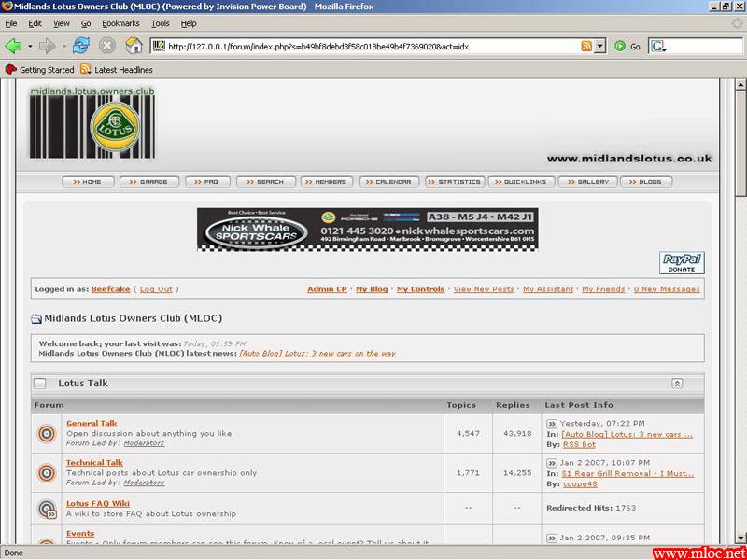
Task: Click the Forward arrow button
Action: (x=48, y=46)
